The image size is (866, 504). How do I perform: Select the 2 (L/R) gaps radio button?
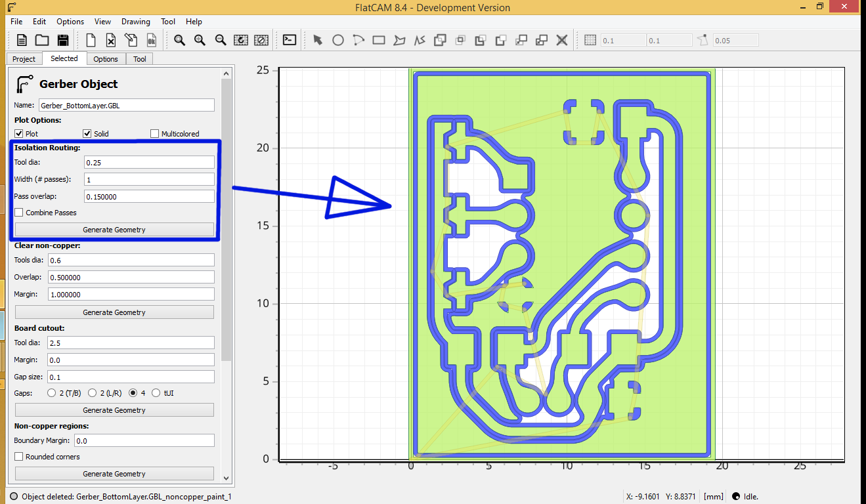click(x=93, y=393)
